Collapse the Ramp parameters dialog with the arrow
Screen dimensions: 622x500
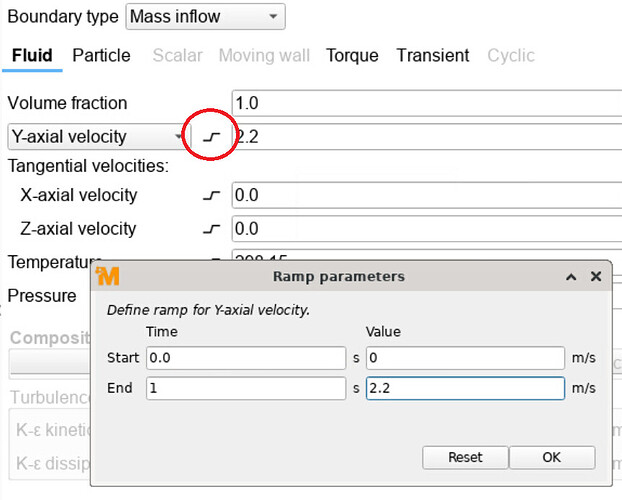coord(571,277)
